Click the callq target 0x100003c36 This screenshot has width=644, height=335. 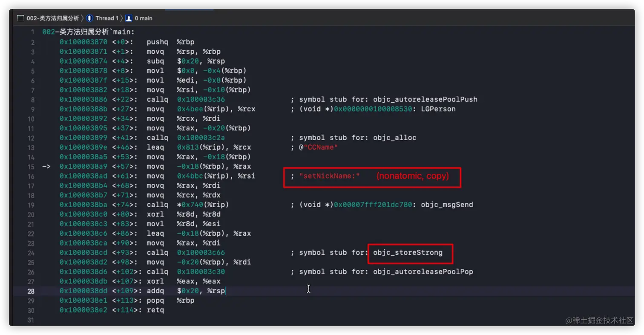pyautogui.click(x=201, y=99)
